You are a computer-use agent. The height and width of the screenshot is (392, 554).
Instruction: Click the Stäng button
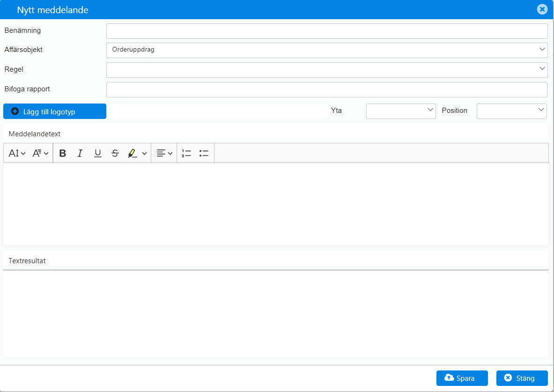(x=522, y=378)
